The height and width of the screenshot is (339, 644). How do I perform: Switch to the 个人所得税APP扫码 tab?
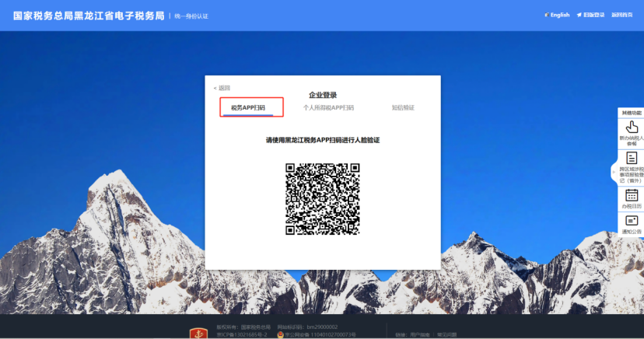click(x=328, y=107)
